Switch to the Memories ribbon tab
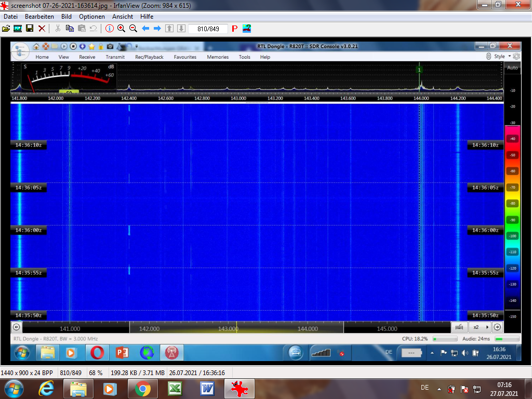The width and height of the screenshot is (532, 399). 218,57
